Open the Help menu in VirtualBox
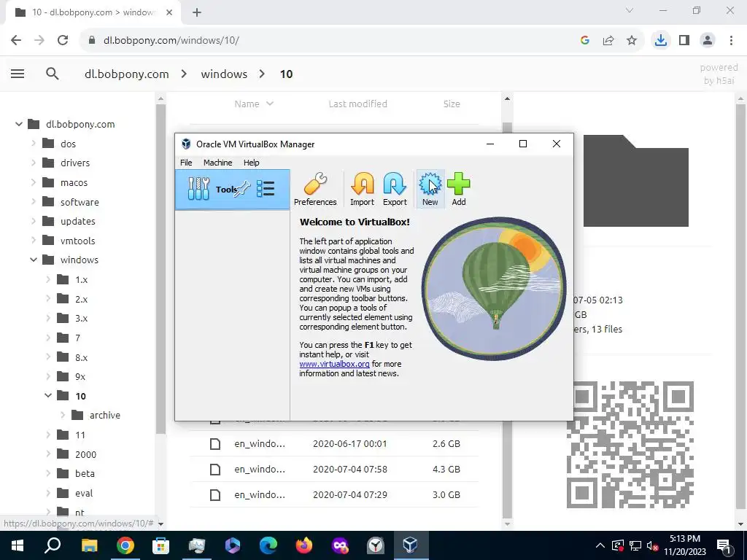This screenshot has height=560, width=747. coord(251,163)
